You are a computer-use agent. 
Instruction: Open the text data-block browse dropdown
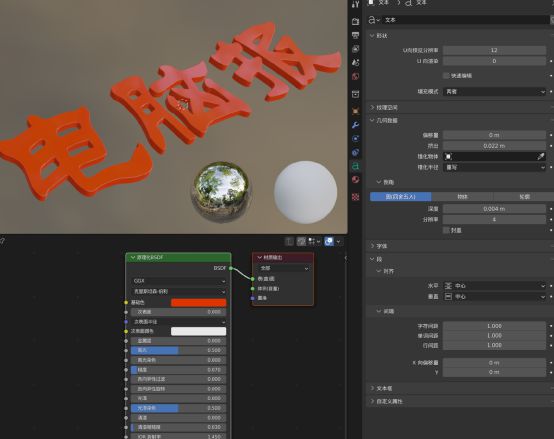(374, 20)
